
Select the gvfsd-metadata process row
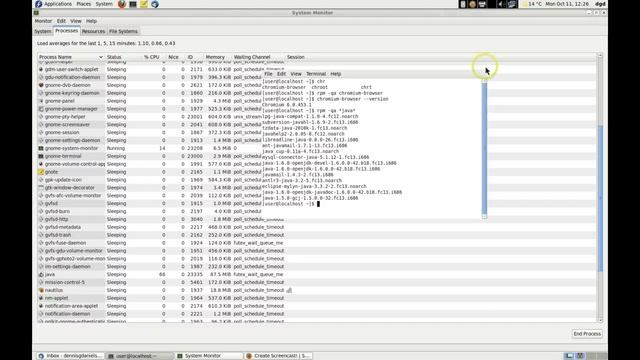(316, 227)
